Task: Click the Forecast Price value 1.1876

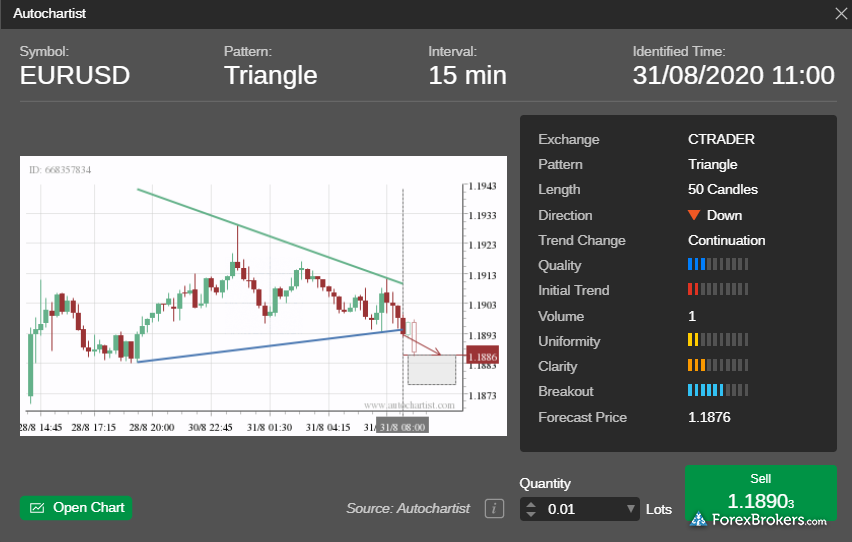Action: [709, 417]
